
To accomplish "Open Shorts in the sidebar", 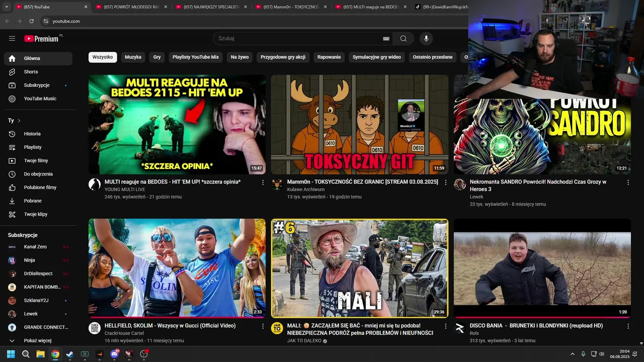I will [38, 72].
